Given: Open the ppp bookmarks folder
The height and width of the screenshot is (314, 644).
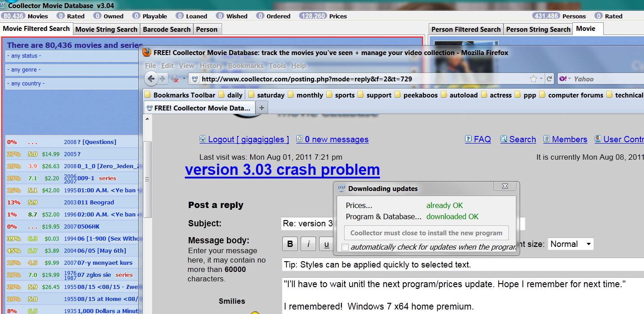Looking at the screenshot, I should pyautogui.click(x=525, y=95).
